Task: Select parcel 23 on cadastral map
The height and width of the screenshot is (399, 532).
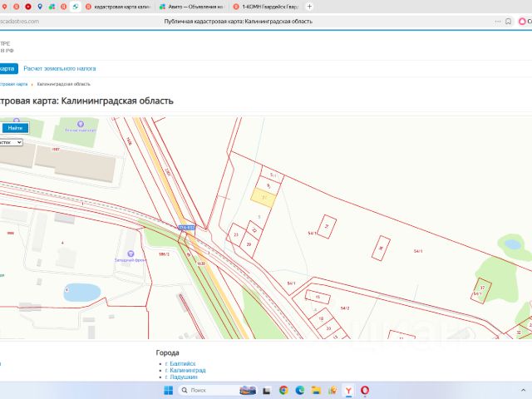Action: [236, 234]
